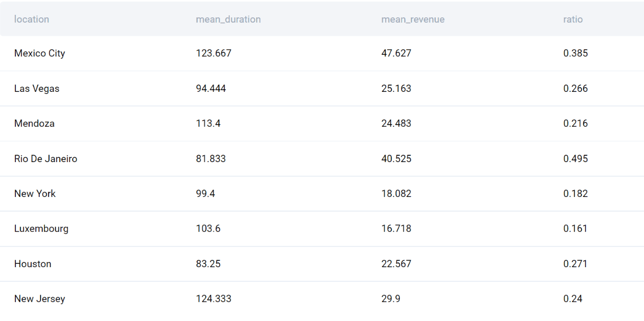Click the New Jersey location cell
644x321 pixels.
(x=40, y=299)
